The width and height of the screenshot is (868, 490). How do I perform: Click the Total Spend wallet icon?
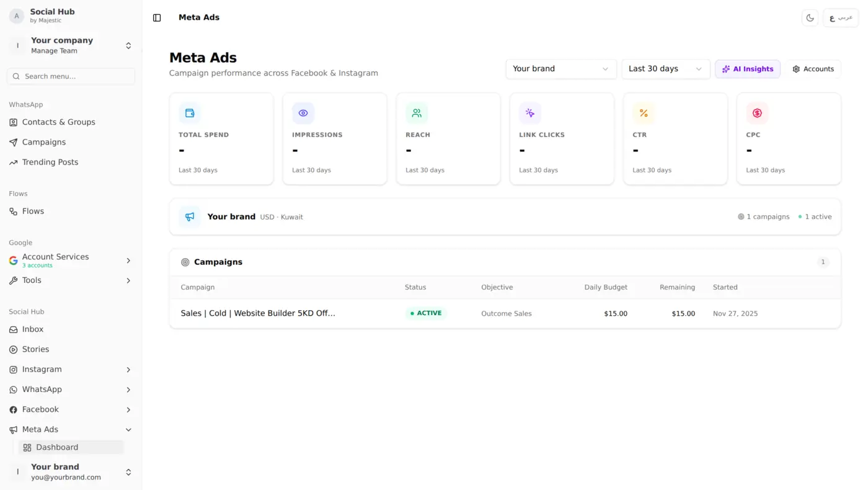pos(190,113)
